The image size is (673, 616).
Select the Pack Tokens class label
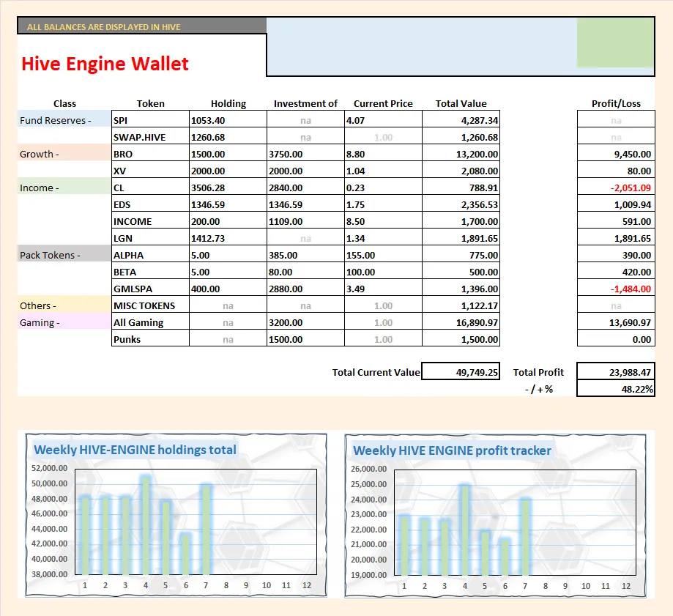(64, 255)
